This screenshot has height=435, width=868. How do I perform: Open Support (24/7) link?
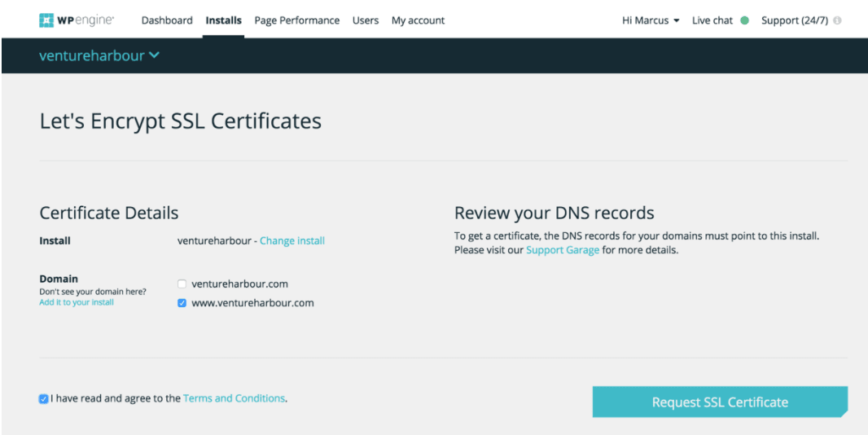coord(795,20)
